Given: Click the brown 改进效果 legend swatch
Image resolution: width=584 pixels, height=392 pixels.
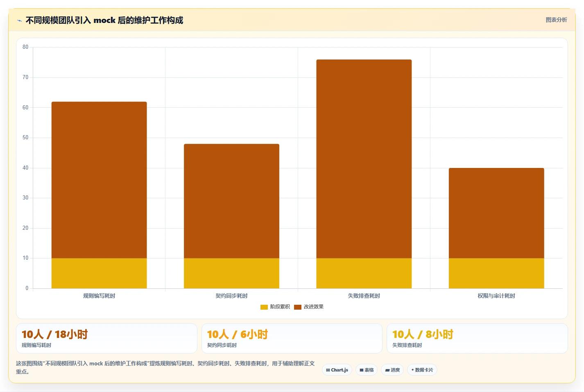Looking at the screenshot, I should point(298,307).
